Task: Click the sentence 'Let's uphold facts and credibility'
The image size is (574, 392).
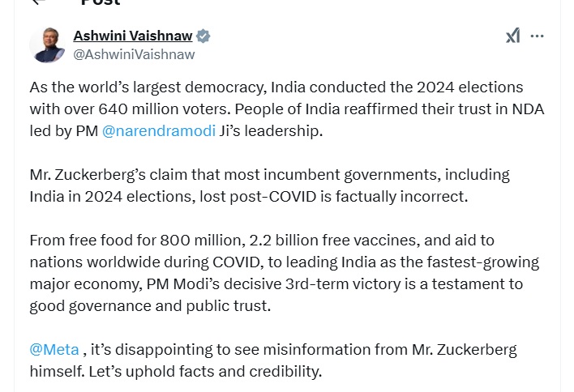Action: click(205, 372)
